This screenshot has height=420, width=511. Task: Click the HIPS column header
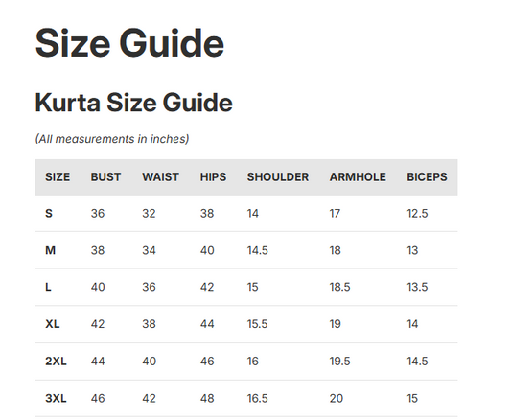[213, 177]
